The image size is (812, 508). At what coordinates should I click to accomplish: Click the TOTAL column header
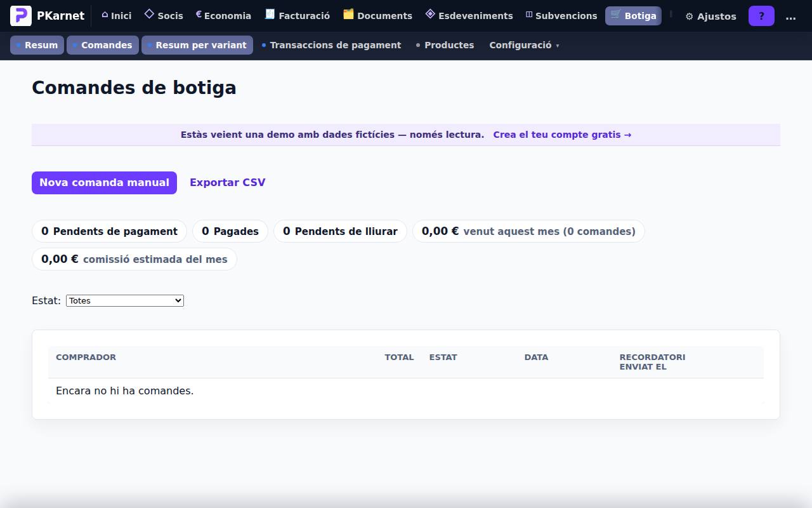coord(399,357)
